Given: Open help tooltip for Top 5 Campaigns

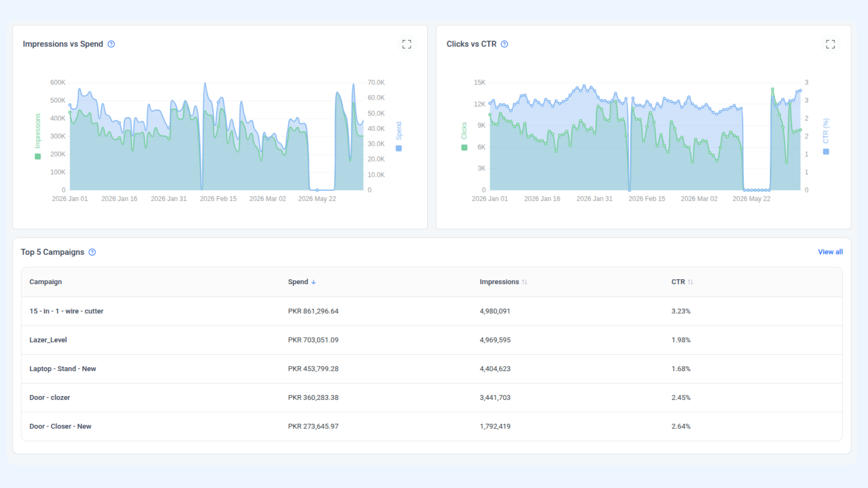Looking at the screenshot, I should [x=92, y=252].
